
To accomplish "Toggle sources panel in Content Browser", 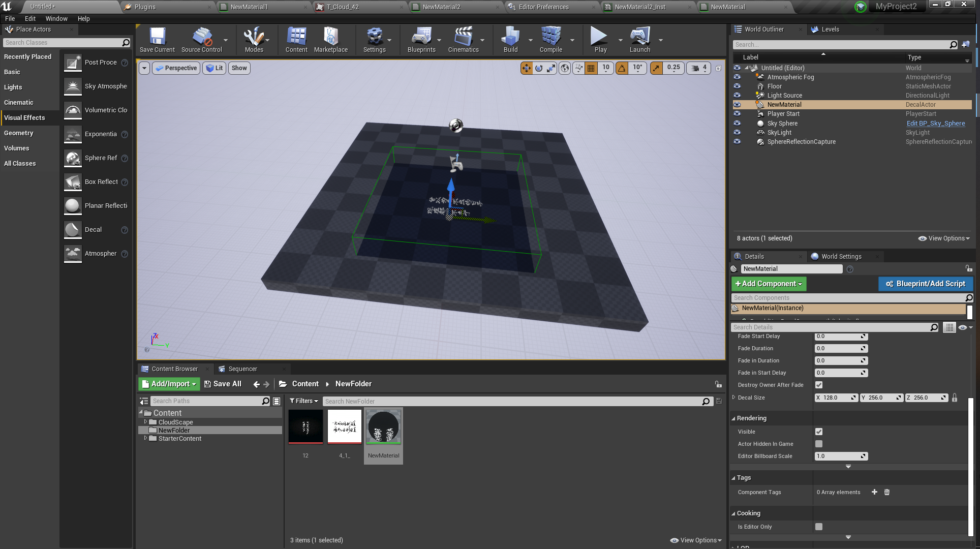I will [x=144, y=401].
